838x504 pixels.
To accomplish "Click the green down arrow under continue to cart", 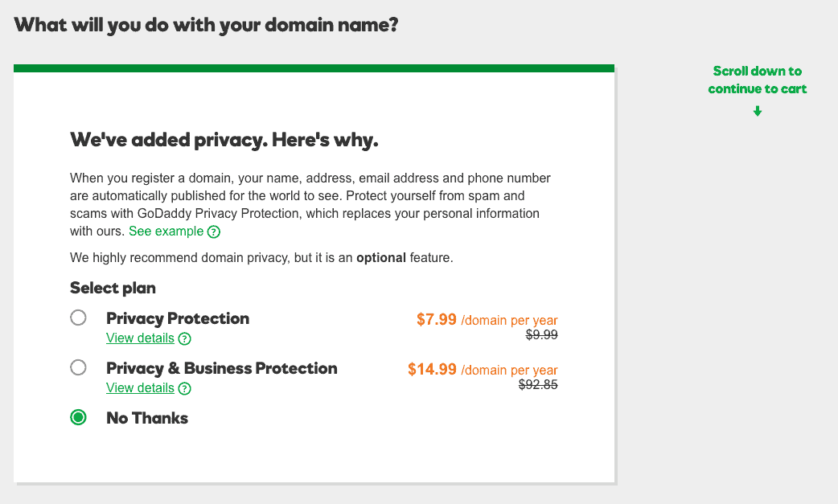I will 758,111.
